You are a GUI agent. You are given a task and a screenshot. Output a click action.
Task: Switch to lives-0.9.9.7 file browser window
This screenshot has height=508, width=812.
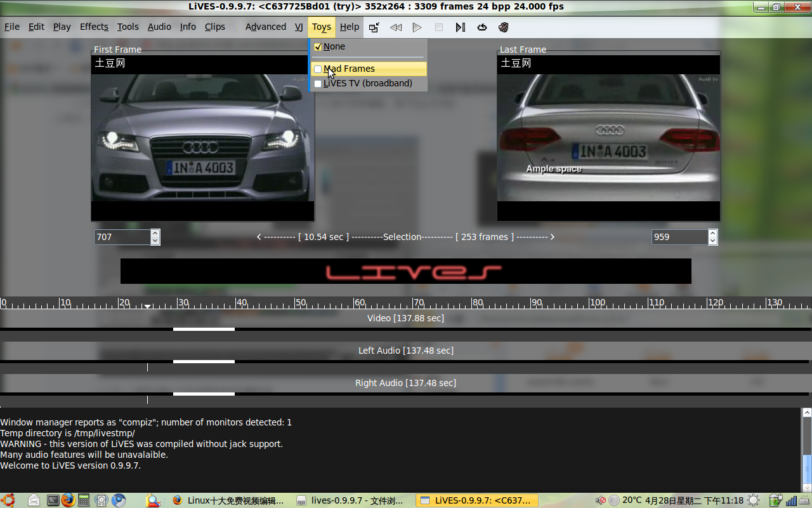pyautogui.click(x=352, y=500)
